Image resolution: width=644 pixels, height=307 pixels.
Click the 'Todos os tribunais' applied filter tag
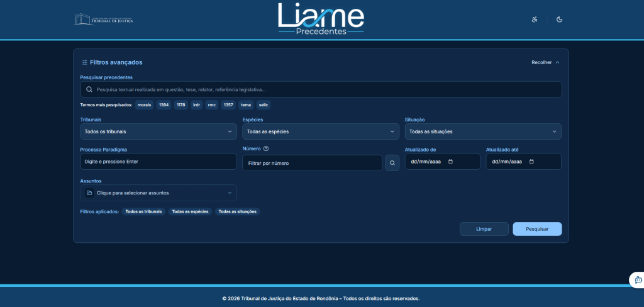click(x=143, y=211)
